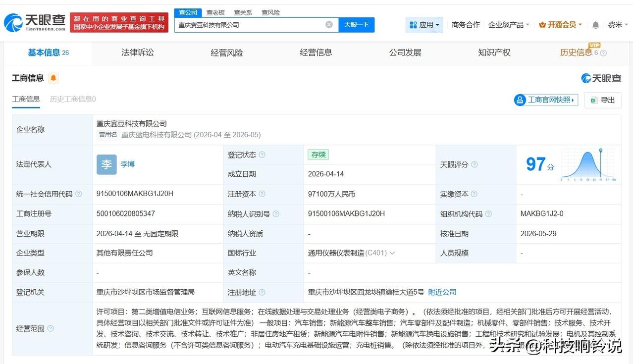Click the 存续 status tag
633x364 pixels.
pos(318,155)
